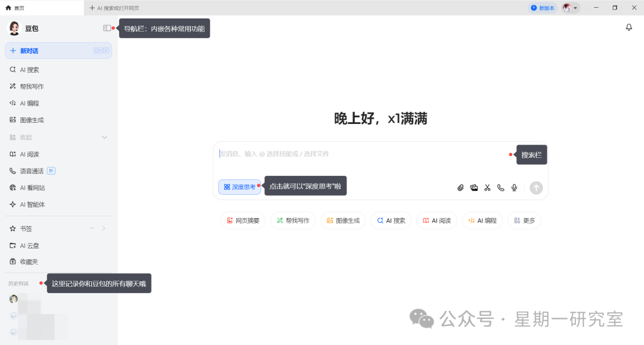Click the screenshot folder icon in input box
The image size is (644, 345).
(474, 188)
